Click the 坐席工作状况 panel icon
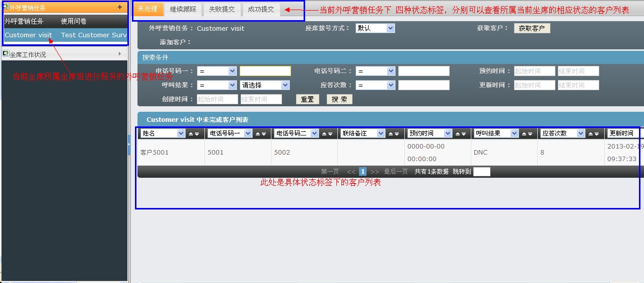This screenshot has width=644, height=283. tap(6, 54)
